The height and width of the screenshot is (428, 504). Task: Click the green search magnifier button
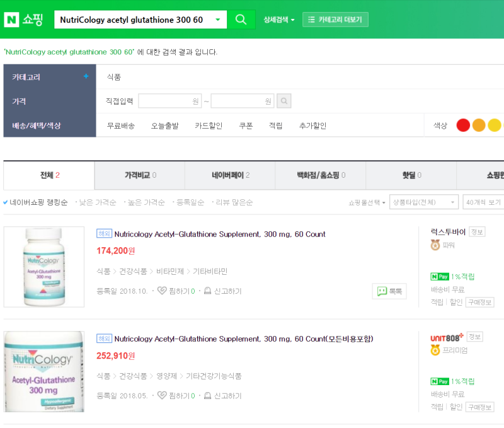coord(241,20)
